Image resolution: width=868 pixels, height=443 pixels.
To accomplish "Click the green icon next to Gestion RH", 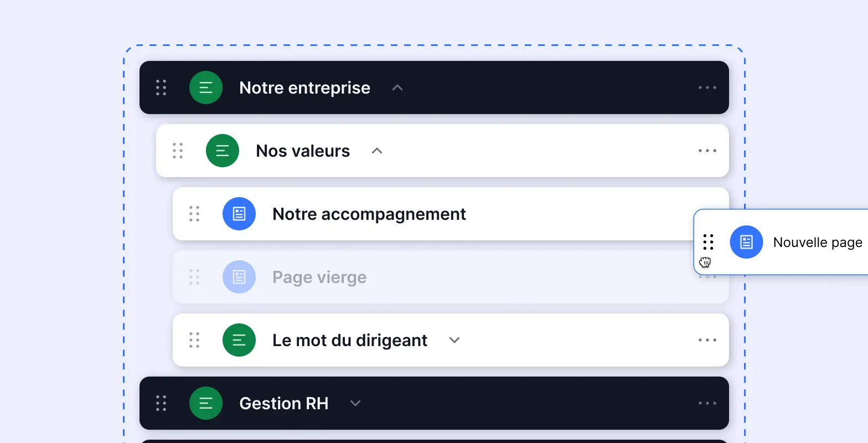I will point(205,403).
